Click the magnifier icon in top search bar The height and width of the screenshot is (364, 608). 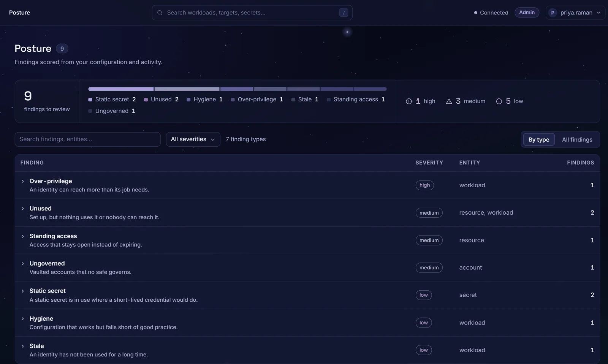pyautogui.click(x=160, y=13)
